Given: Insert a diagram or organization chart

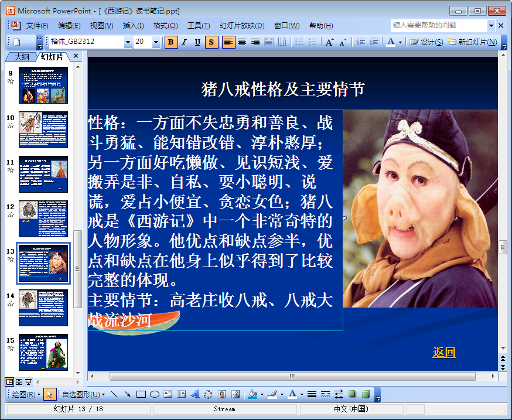Looking at the screenshot, I should [x=208, y=394].
